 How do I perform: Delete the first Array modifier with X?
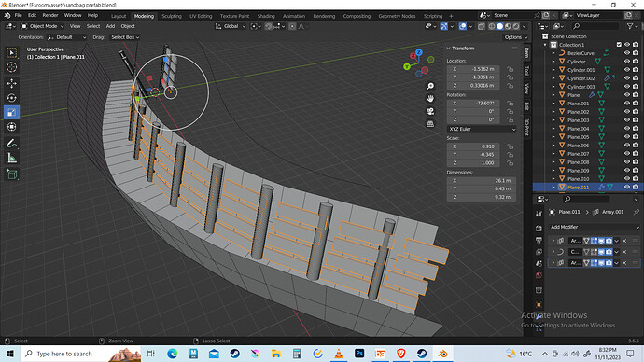point(624,241)
